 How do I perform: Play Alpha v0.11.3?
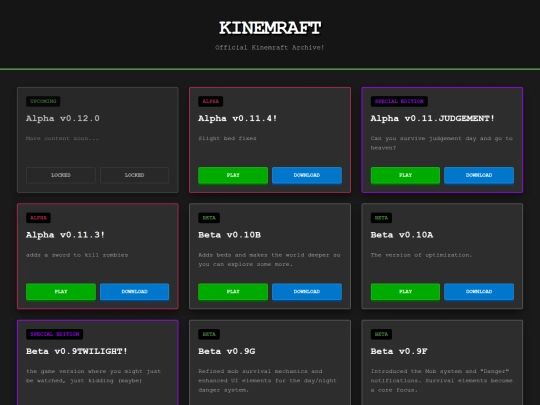[x=61, y=292]
